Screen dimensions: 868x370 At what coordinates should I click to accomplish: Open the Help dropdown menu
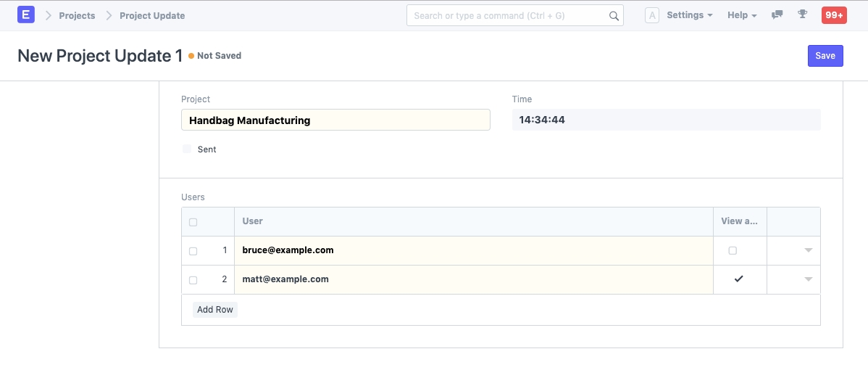pos(741,15)
